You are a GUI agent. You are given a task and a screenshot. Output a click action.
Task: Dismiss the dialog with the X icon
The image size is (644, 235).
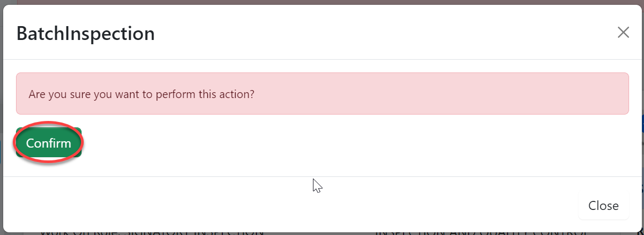point(623,33)
